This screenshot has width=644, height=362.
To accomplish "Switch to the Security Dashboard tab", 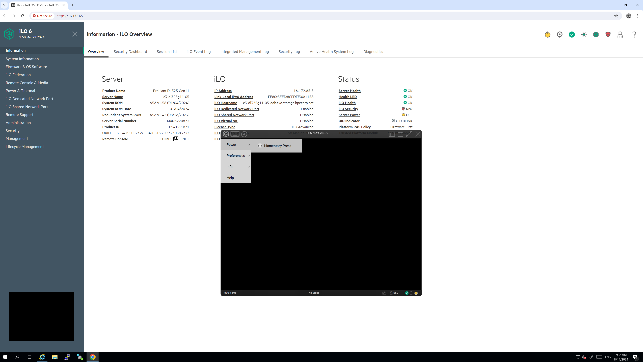I will coord(130,52).
